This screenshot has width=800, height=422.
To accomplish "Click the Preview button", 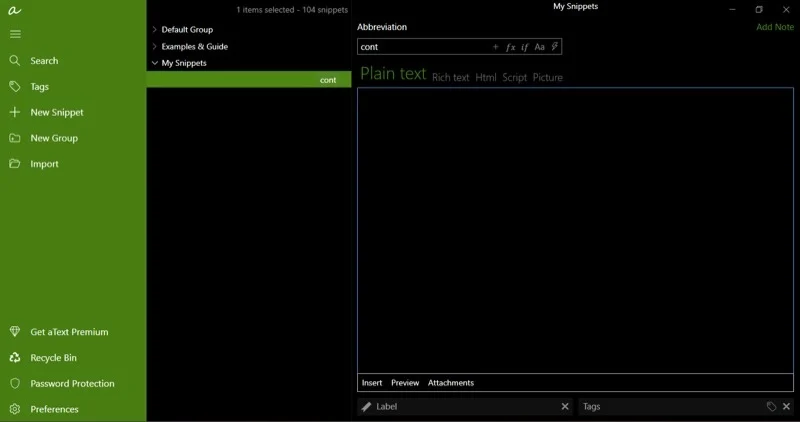I will click(405, 383).
